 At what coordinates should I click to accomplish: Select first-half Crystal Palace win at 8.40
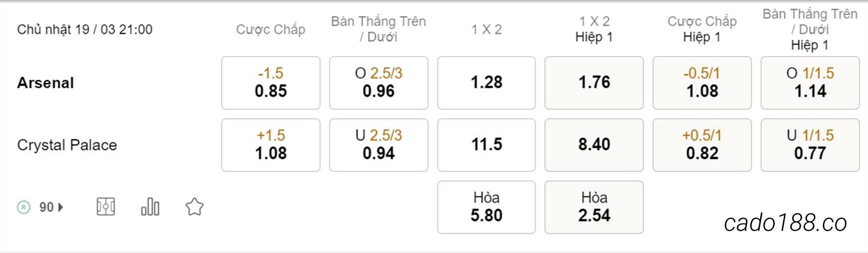pos(594,145)
